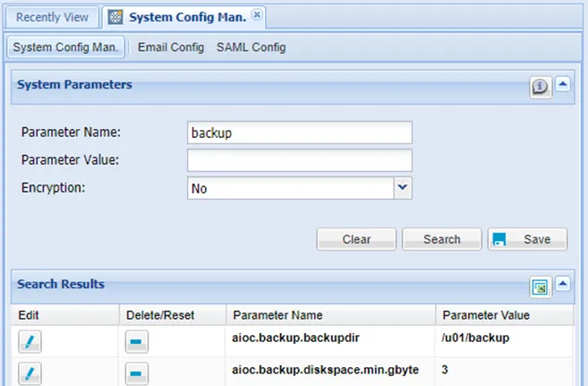This screenshot has width=588, height=386.
Task: Click the Search Results panel title
Action: click(x=61, y=284)
